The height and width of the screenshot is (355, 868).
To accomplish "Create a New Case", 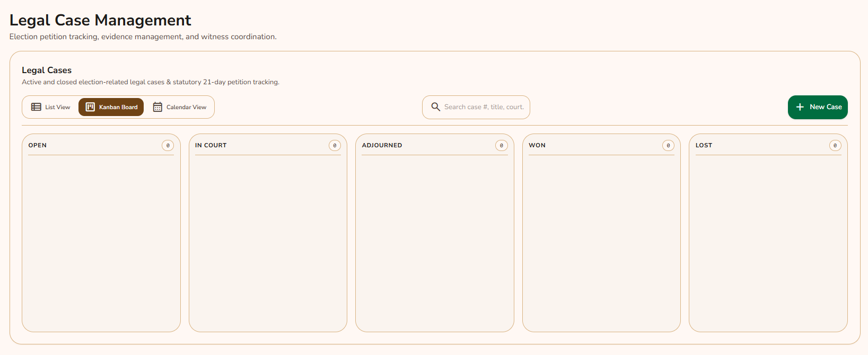I will [818, 107].
